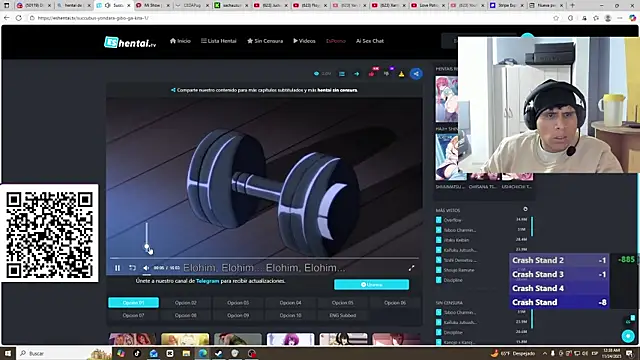Open the Ai Sex Chat menu item
This screenshot has height=360, width=640.
(370, 41)
